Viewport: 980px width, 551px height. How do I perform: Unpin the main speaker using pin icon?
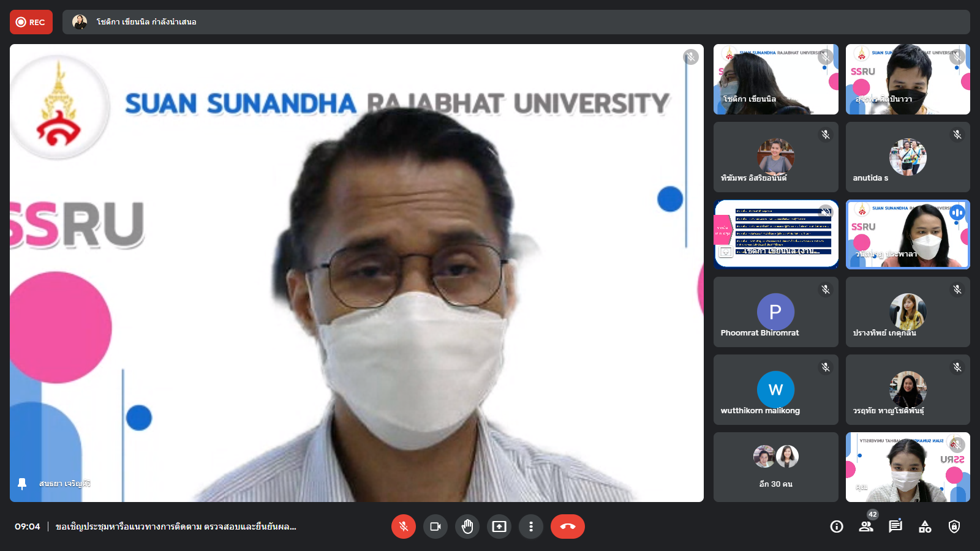point(22,484)
